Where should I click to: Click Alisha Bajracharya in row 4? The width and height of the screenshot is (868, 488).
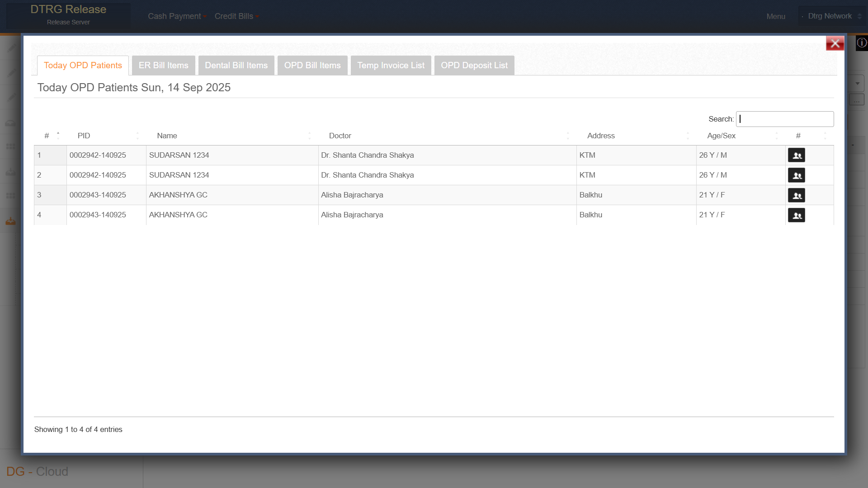(352, 215)
